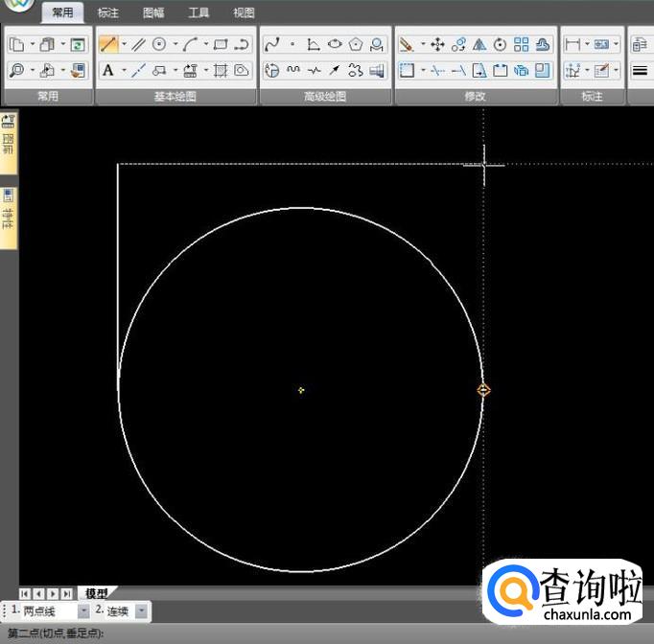Select the Line drawing tool
Image resolution: width=654 pixels, height=644 pixels.
tap(107, 44)
